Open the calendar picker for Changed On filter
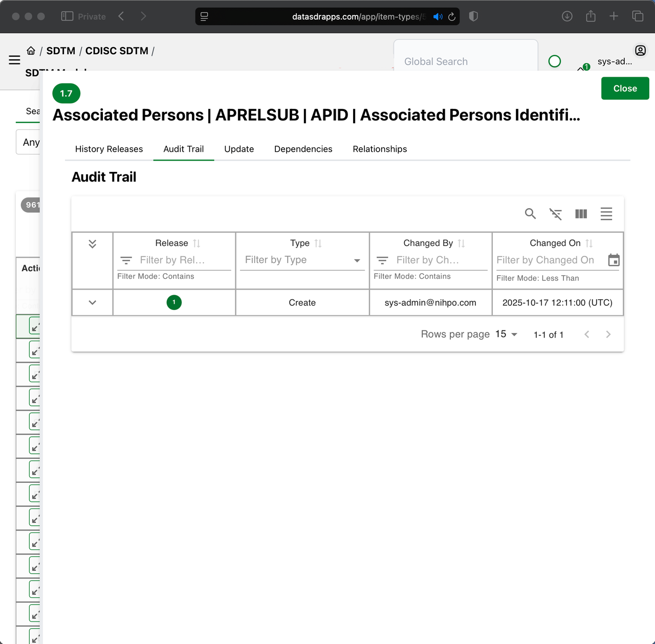This screenshot has height=644, width=655. 614,260
